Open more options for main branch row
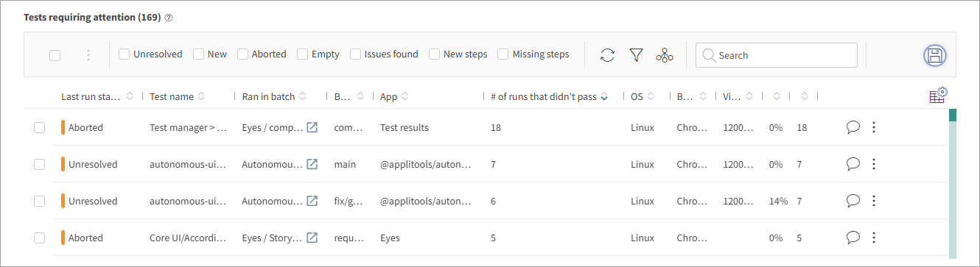 point(874,164)
